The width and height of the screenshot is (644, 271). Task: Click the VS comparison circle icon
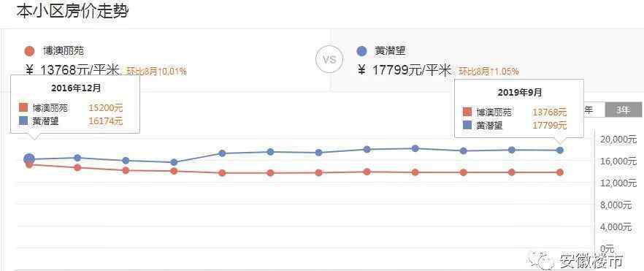pos(329,60)
